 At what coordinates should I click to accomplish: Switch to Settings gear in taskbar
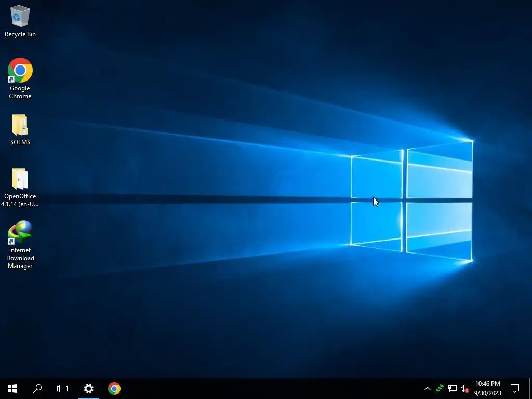pos(88,389)
